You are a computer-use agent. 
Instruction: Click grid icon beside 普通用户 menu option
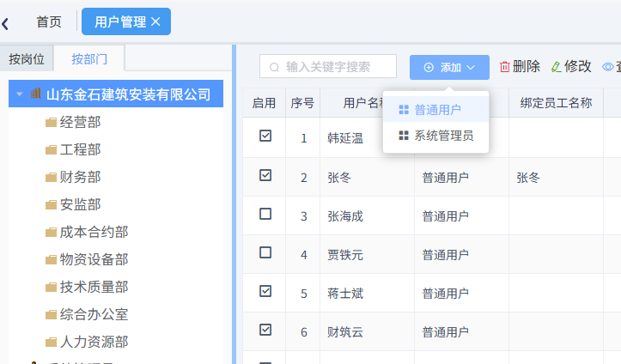click(x=404, y=110)
